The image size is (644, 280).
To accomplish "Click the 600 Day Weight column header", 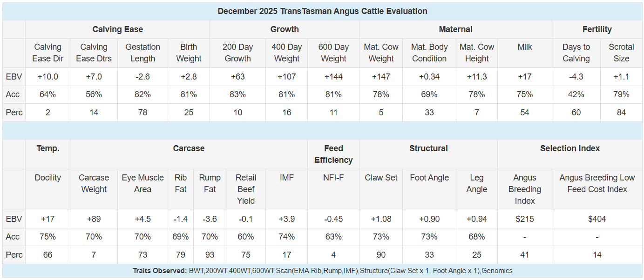I will tap(333, 53).
